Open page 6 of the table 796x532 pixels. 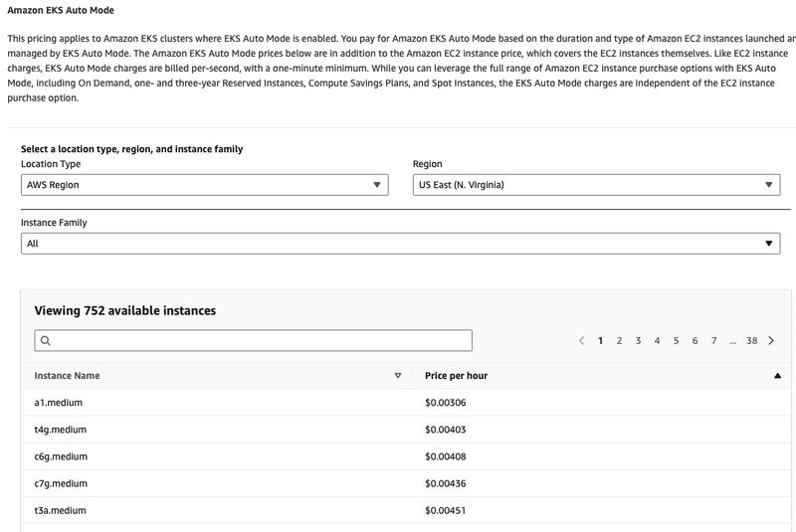coord(695,341)
